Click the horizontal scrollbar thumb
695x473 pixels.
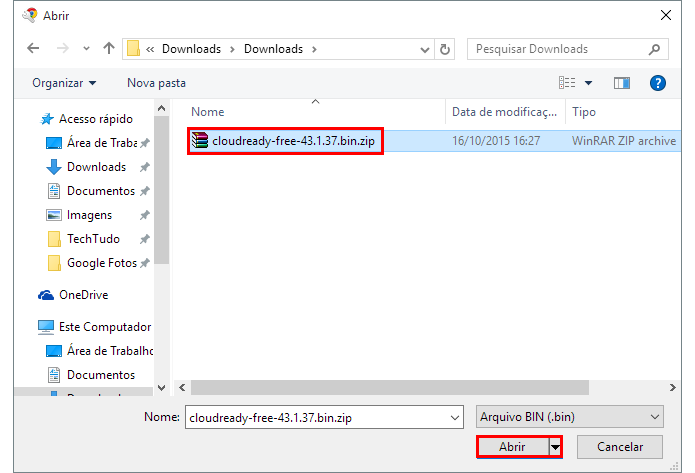(390, 387)
